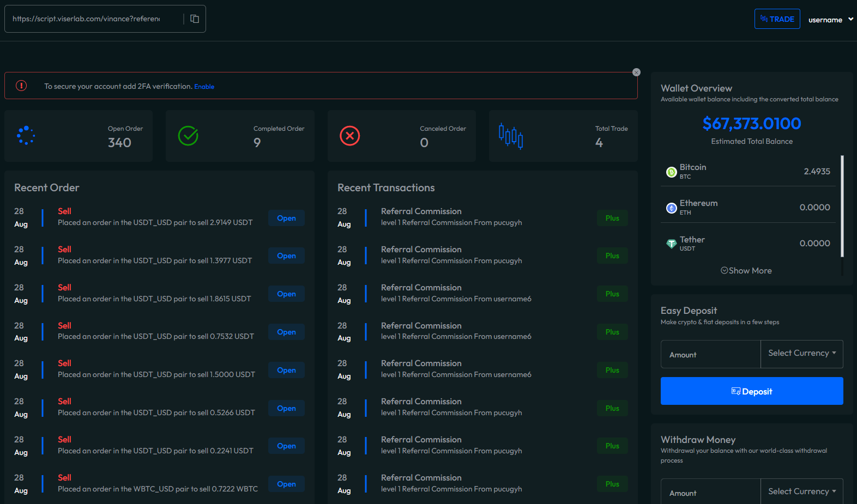Click the Completed Order checkmark icon

[188, 136]
